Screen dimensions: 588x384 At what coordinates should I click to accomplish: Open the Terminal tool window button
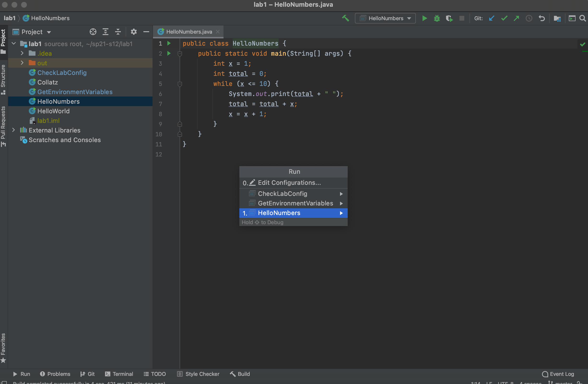point(119,374)
